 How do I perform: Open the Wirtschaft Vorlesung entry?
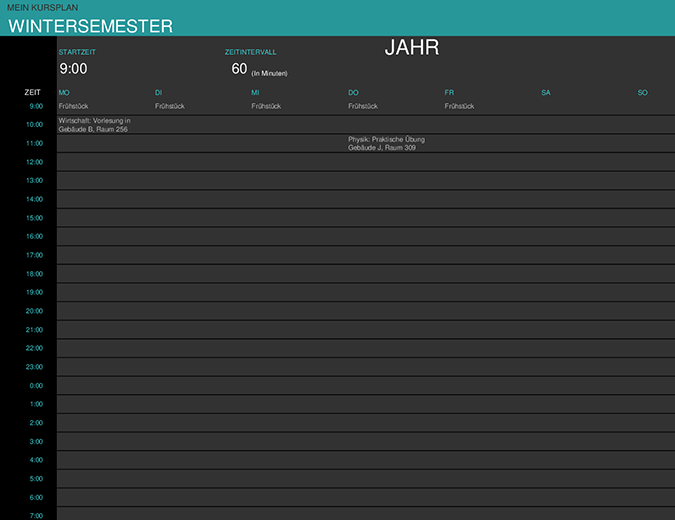tap(95, 125)
